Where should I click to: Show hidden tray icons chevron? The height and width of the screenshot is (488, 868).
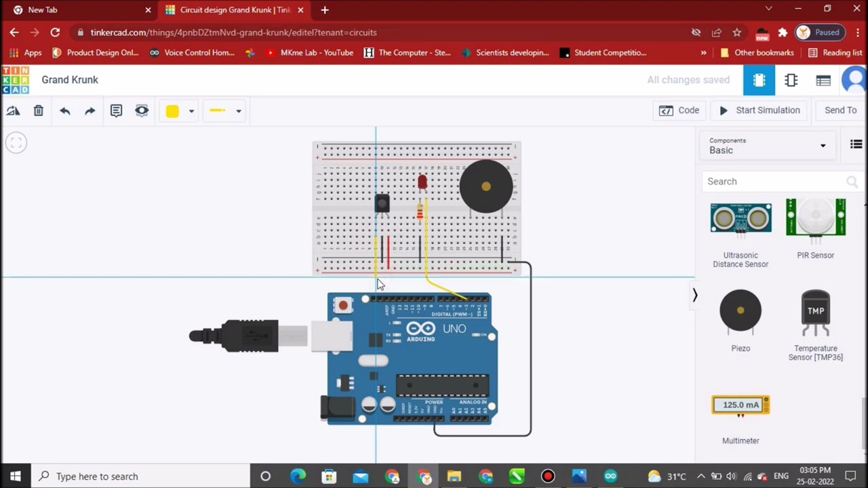pyautogui.click(x=701, y=476)
